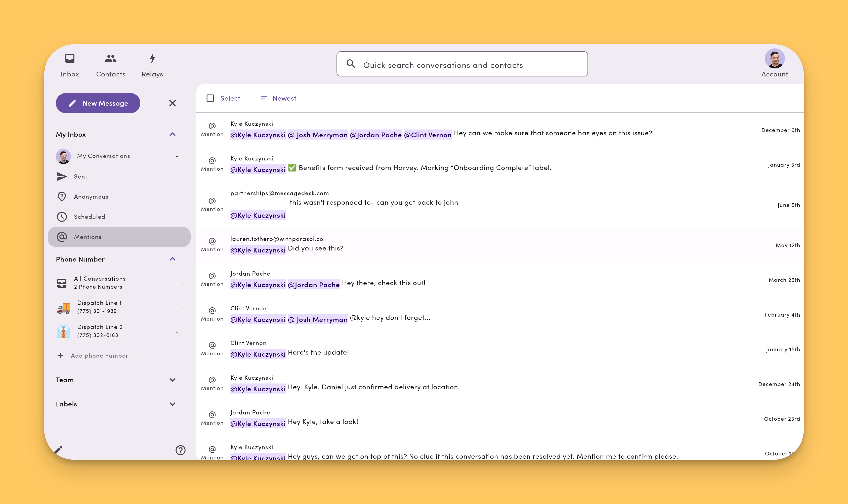Screen dimensions: 848x504
Task: Click the Select label
Action: pyautogui.click(x=230, y=98)
